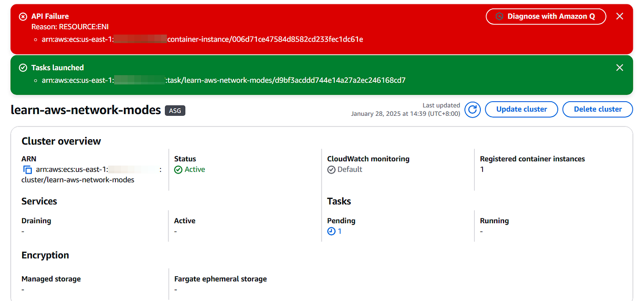Click the Running tasks label

[x=494, y=221]
